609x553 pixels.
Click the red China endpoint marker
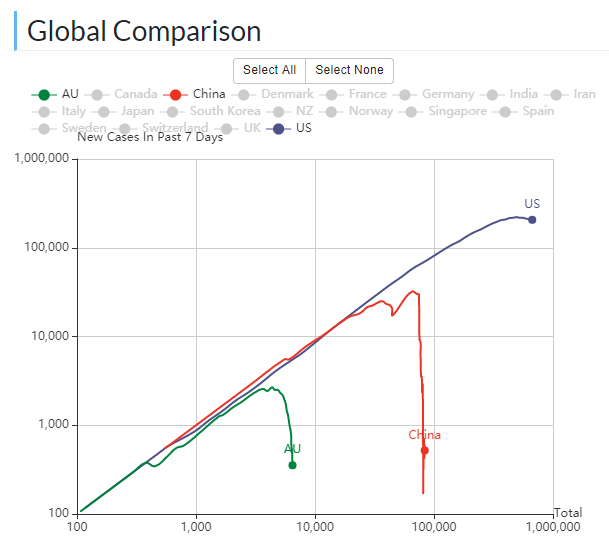[424, 451]
